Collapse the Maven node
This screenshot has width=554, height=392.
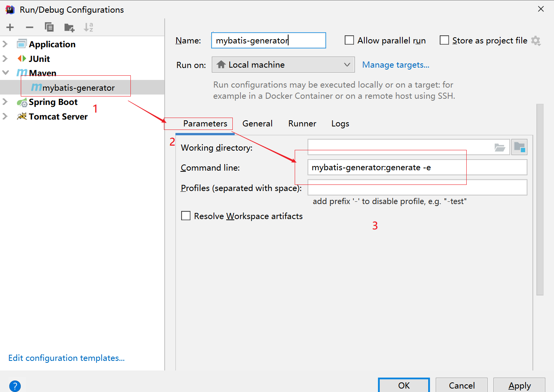(x=5, y=73)
